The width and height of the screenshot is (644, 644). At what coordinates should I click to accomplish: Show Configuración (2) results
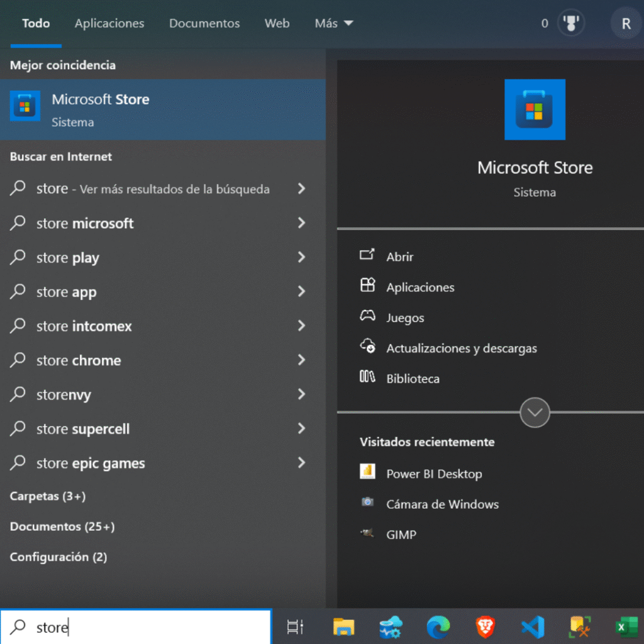coord(58,557)
